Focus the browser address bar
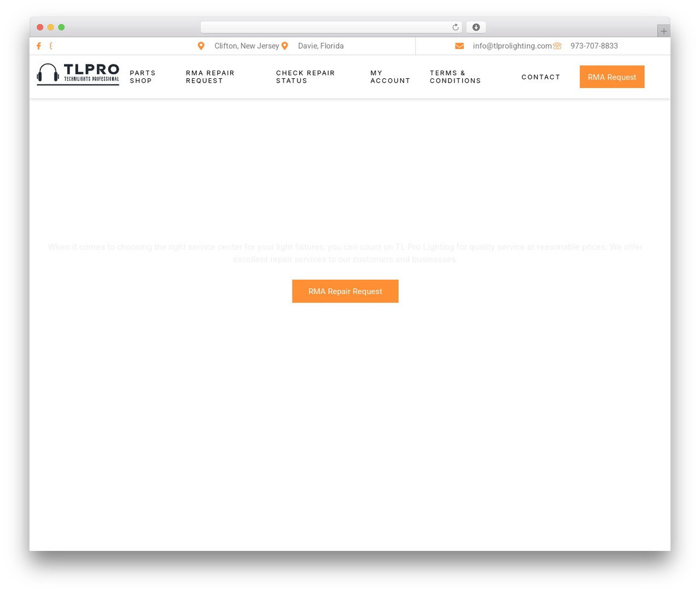This screenshot has height=593, width=700. point(331,27)
